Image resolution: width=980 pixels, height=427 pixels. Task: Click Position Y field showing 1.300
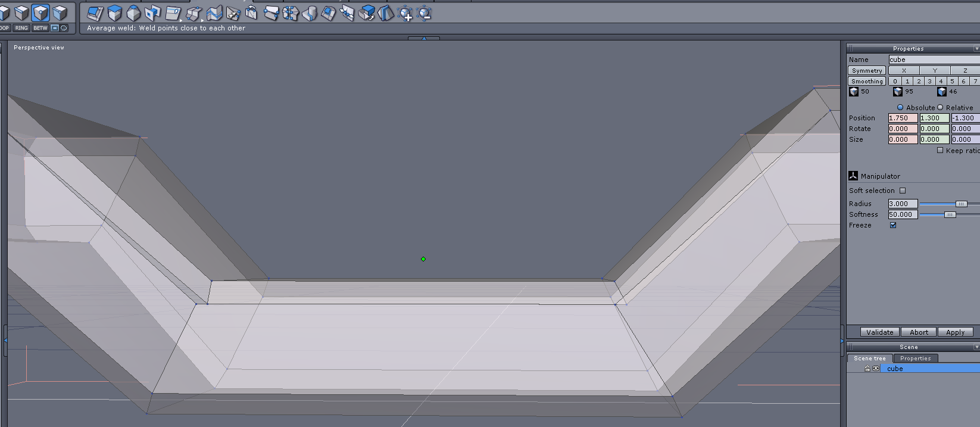935,118
